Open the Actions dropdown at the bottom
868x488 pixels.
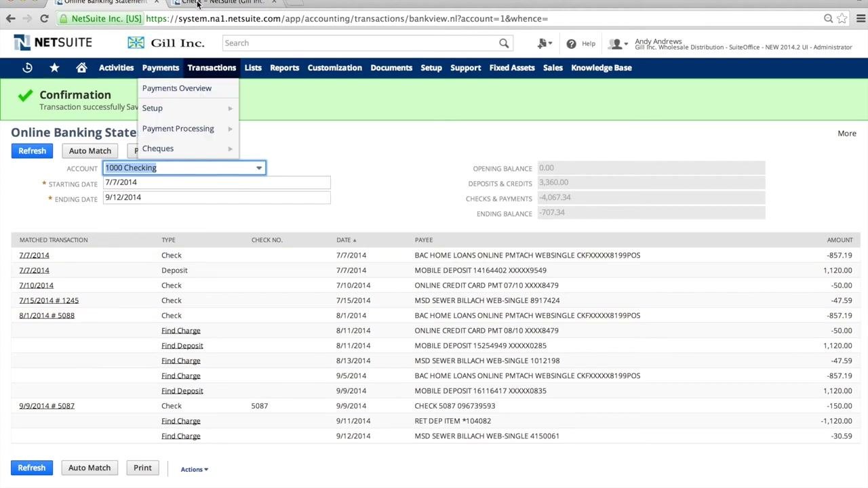(x=195, y=469)
